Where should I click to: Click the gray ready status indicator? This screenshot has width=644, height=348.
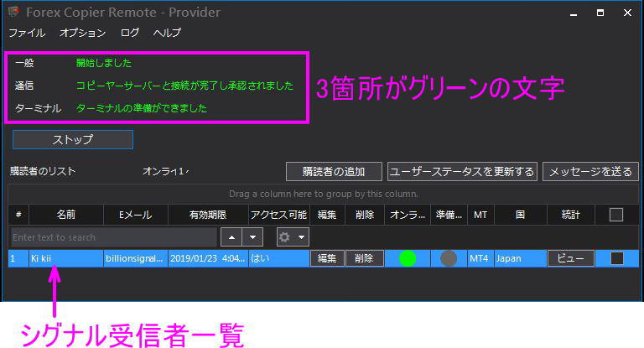click(x=449, y=258)
